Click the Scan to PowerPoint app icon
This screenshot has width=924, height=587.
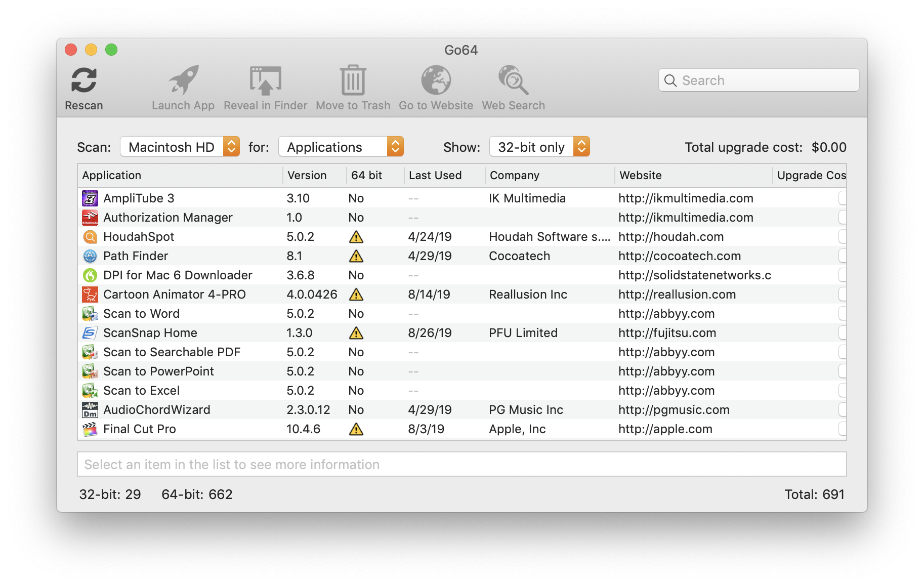coord(90,371)
